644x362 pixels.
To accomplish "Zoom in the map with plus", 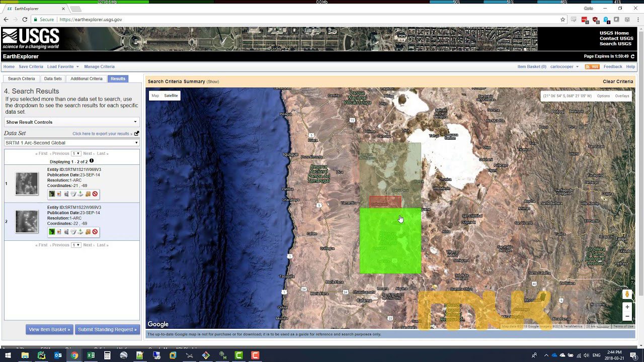I will tap(627, 307).
